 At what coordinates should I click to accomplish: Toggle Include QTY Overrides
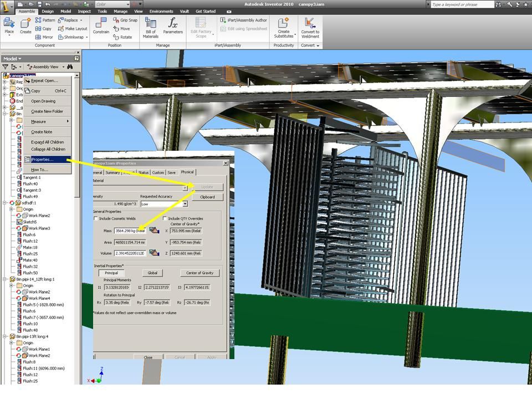pyautogui.click(x=165, y=218)
